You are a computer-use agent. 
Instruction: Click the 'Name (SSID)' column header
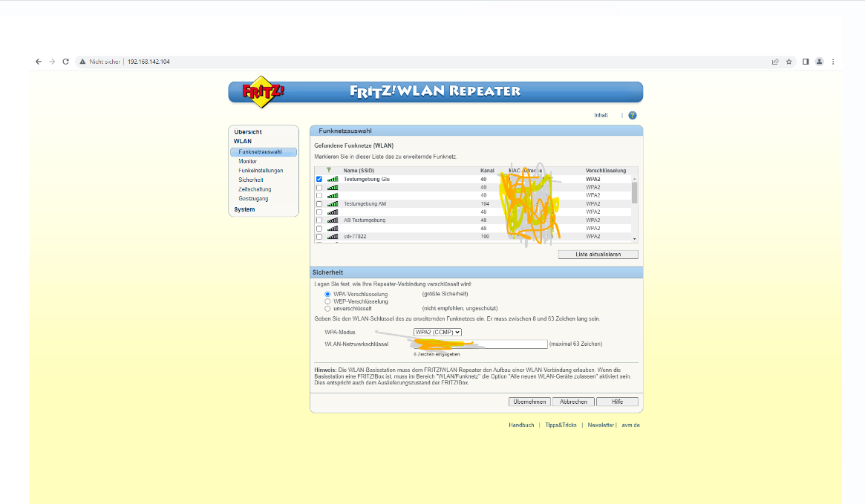tap(359, 171)
